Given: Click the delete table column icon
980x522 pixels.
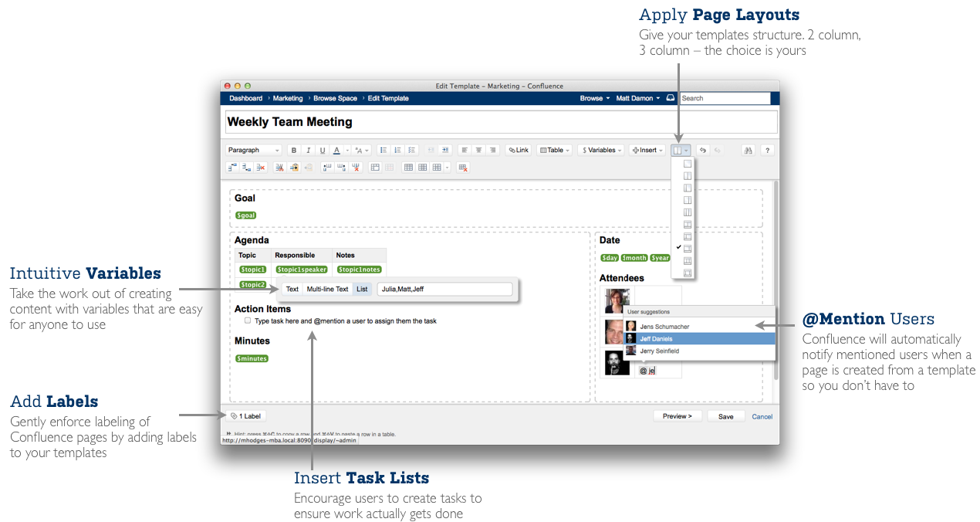Looking at the screenshot, I should (355, 168).
